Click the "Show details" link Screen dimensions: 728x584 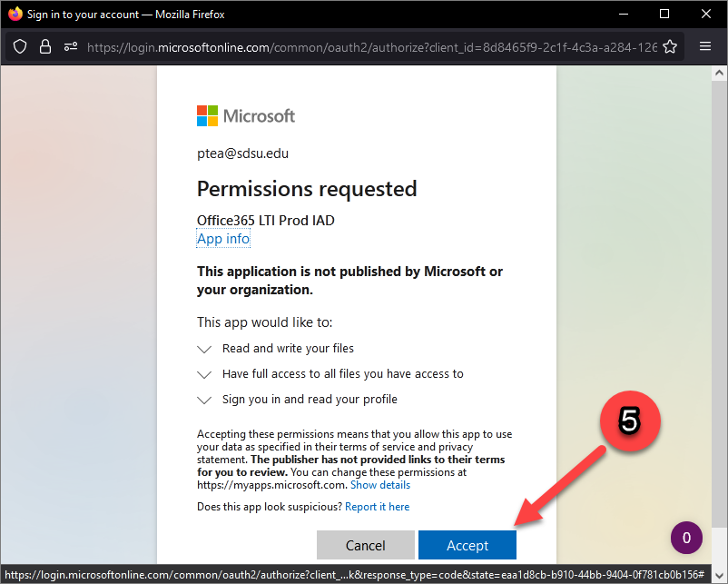tap(380, 484)
